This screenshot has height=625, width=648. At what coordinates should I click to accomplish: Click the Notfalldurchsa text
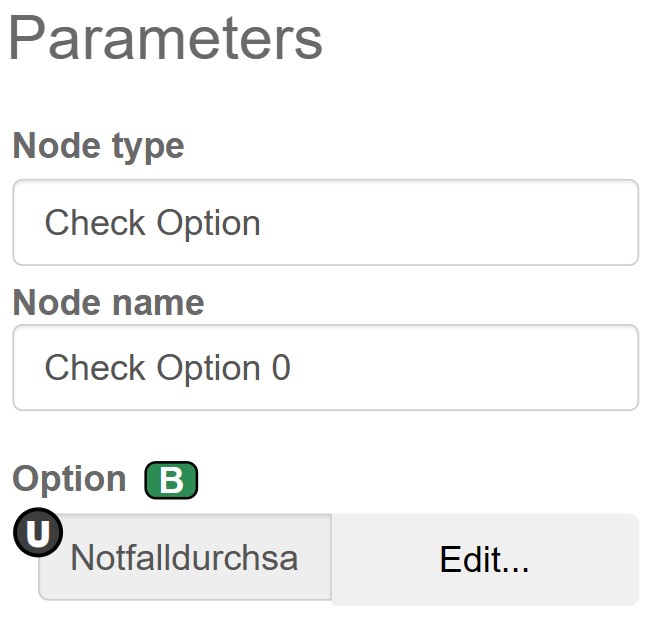click(185, 558)
